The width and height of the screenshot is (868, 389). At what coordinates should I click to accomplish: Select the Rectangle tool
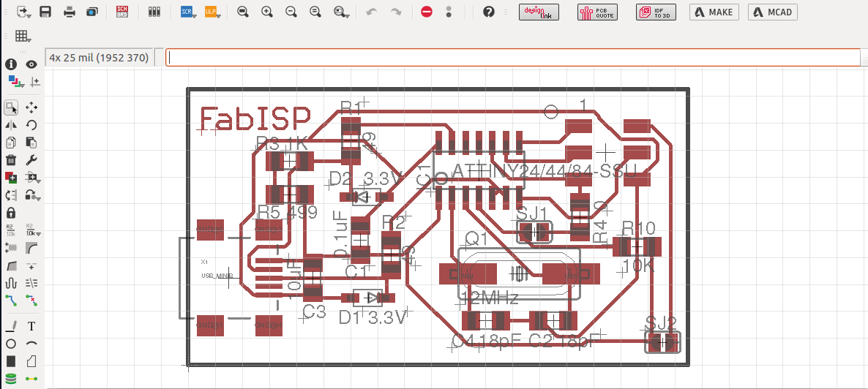[x=10, y=361]
